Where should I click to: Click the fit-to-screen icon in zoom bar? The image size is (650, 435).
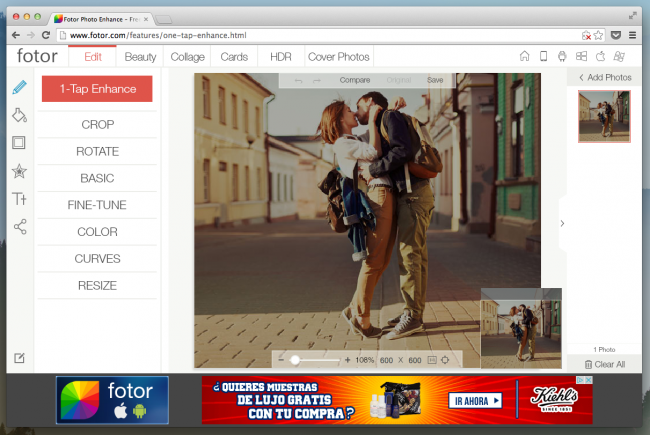(432, 360)
